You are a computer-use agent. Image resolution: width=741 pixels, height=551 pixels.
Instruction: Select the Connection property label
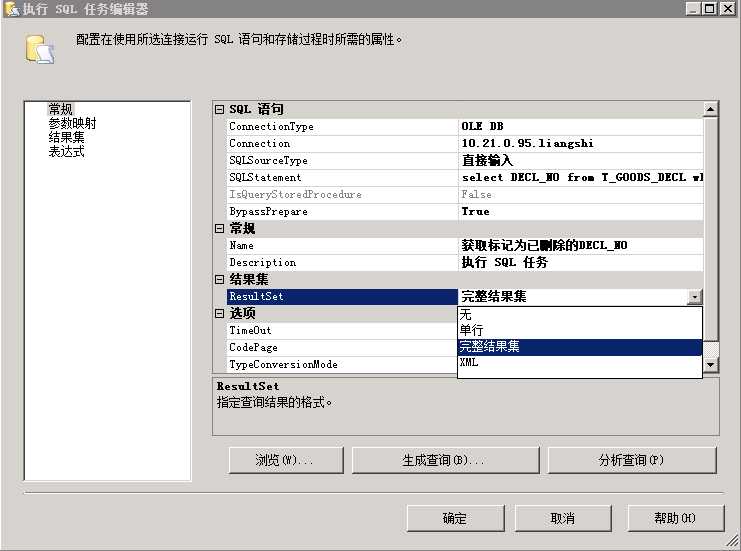(x=342, y=144)
